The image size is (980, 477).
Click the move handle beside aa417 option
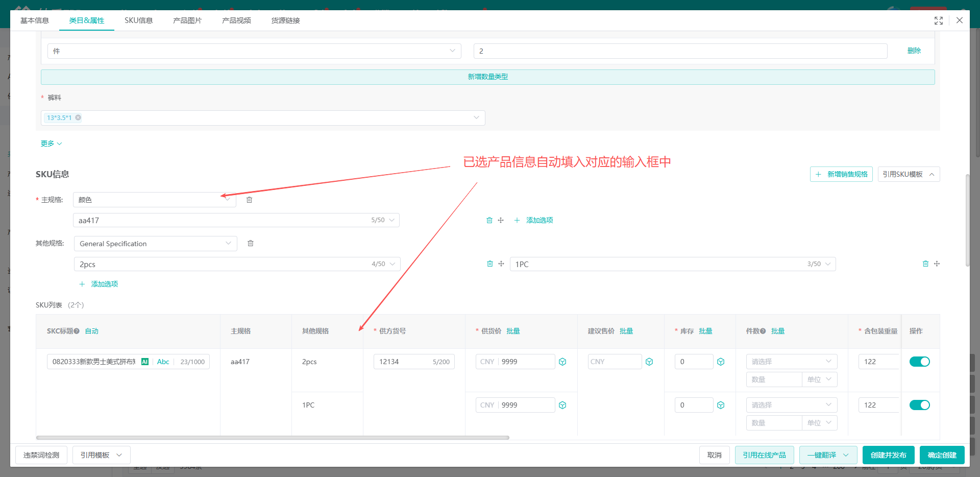[x=501, y=220]
